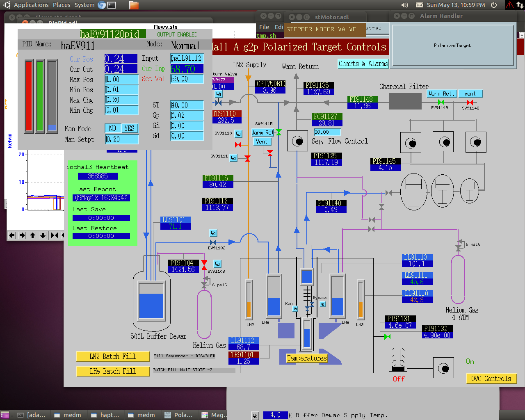Click the red valve beside PI91104 readout

pos(204,265)
